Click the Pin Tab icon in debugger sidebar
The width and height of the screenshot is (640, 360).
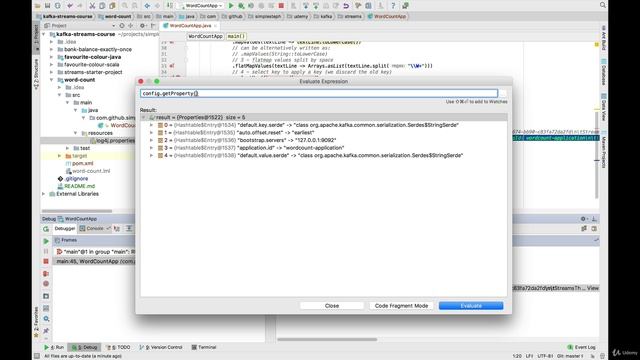coord(46,330)
